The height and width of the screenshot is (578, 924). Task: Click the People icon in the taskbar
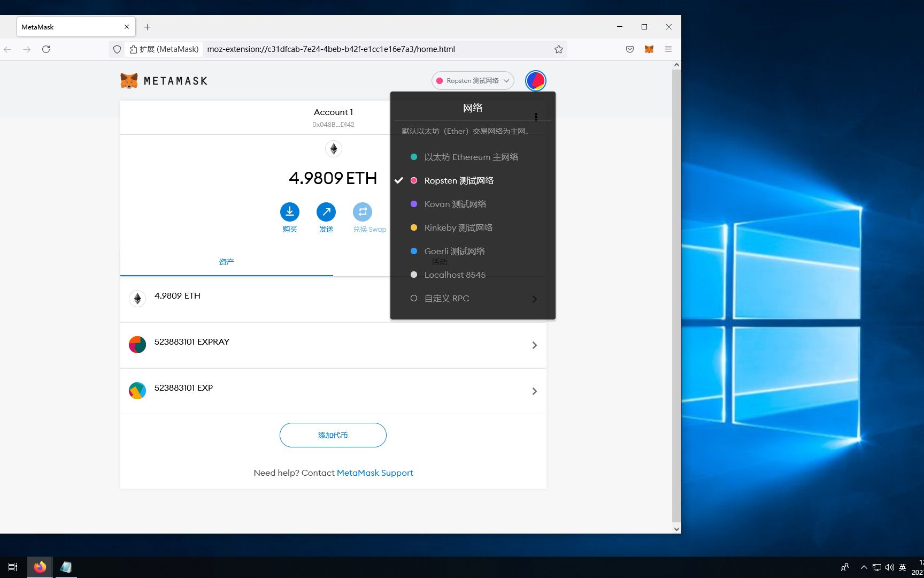(845, 567)
